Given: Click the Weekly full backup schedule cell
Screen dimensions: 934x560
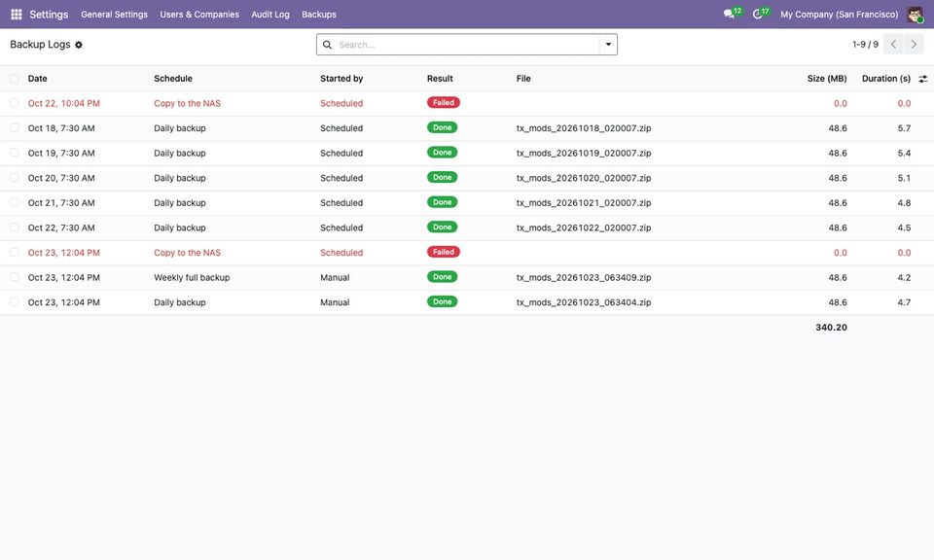Looking at the screenshot, I should click(x=192, y=277).
